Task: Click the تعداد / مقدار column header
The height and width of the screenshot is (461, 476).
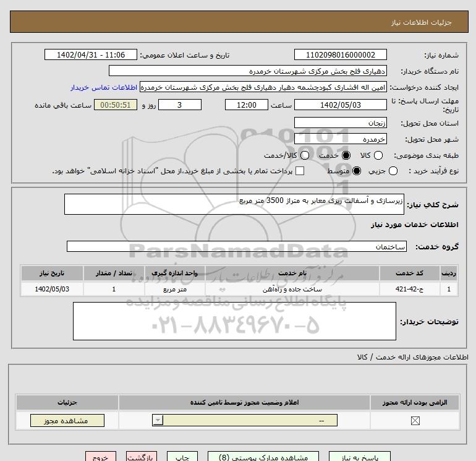Action: point(114,273)
